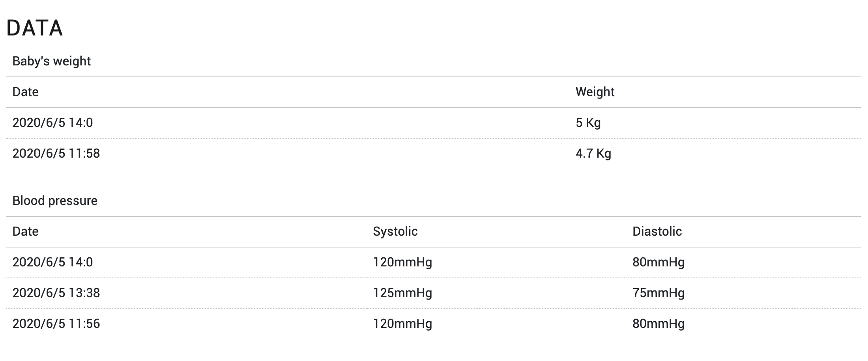Click Date header in Baby's weight table
The height and width of the screenshot is (361, 868).
coord(26,92)
